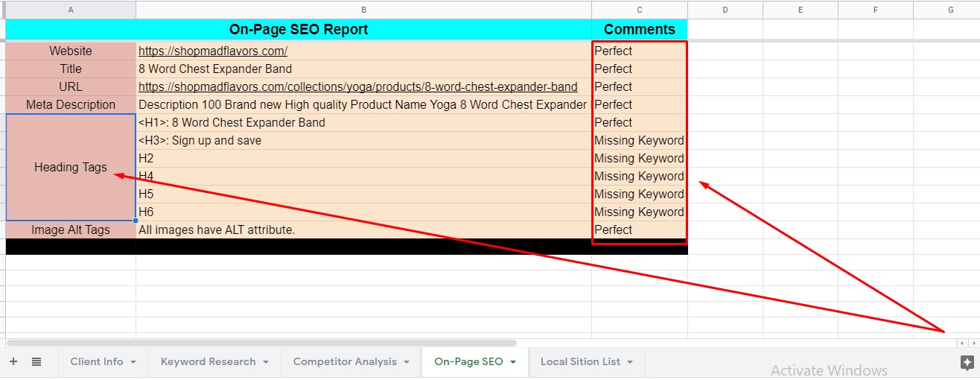This screenshot has width=980, height=380.
Task: Switch to the Competitor Analysis sheet tab
Action: (345, 361)
